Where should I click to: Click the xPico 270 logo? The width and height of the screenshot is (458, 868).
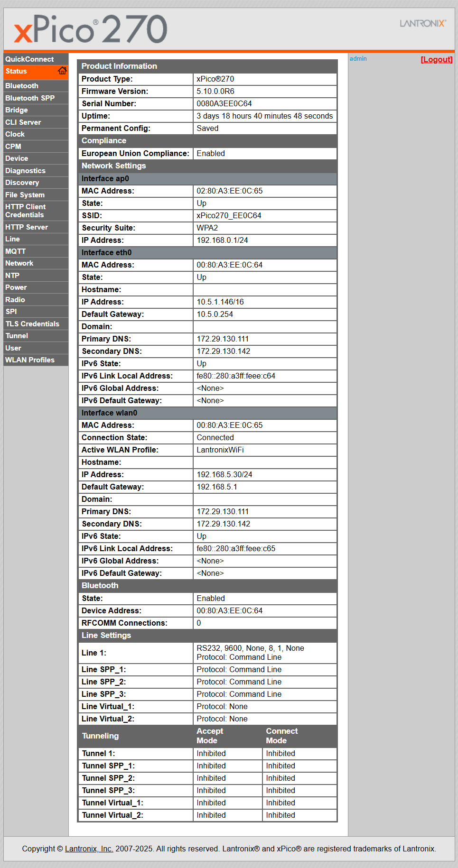pos(91,29)
